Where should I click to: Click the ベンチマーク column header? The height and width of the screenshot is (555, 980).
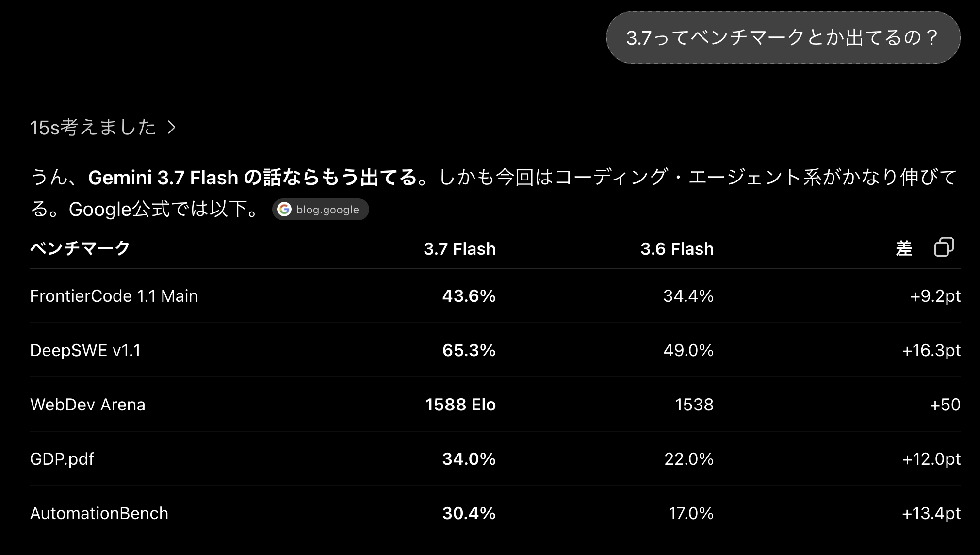coord(80,248)
